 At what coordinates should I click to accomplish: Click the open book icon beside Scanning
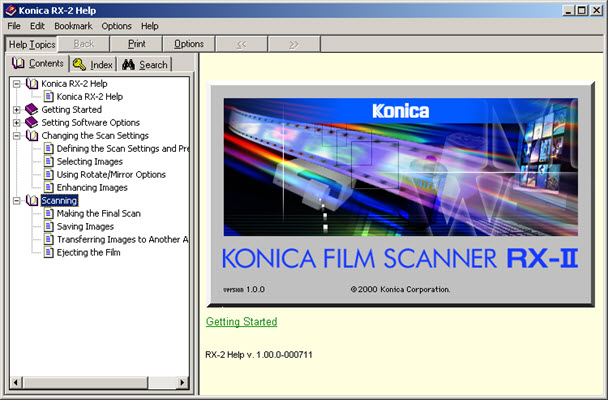(31, 201)
